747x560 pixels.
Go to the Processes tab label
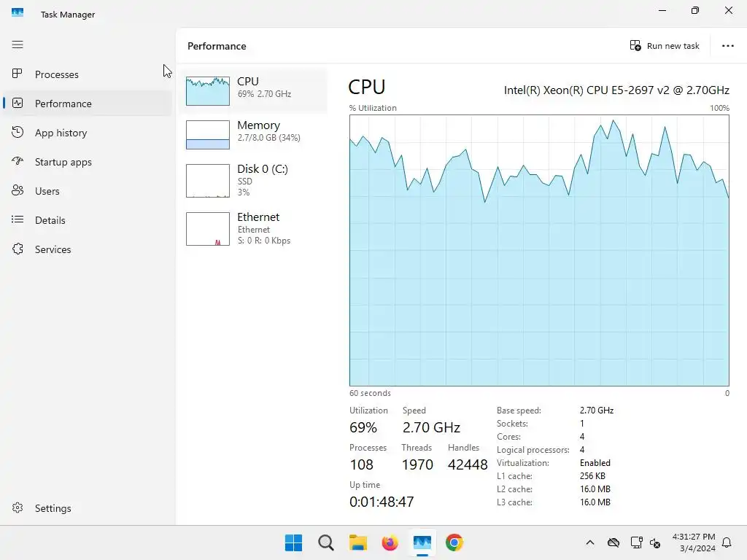tap(57, 74)
